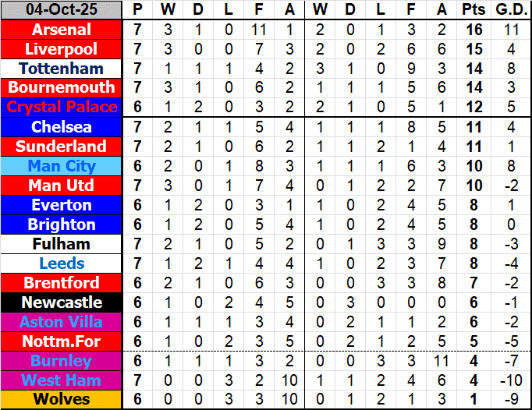Select the Man City cell
Viewport: 532px width, 410px height.
pos(62,166)
